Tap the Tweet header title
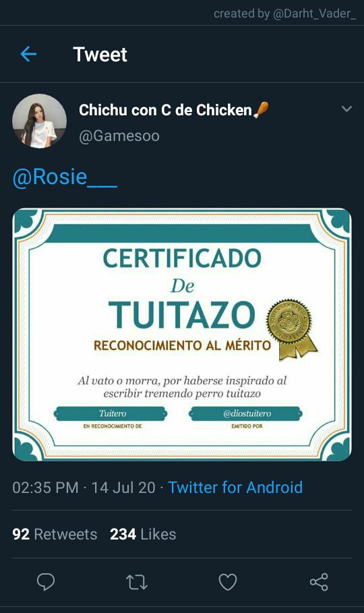Screen dimensions: 364x613 coord(100,55)
